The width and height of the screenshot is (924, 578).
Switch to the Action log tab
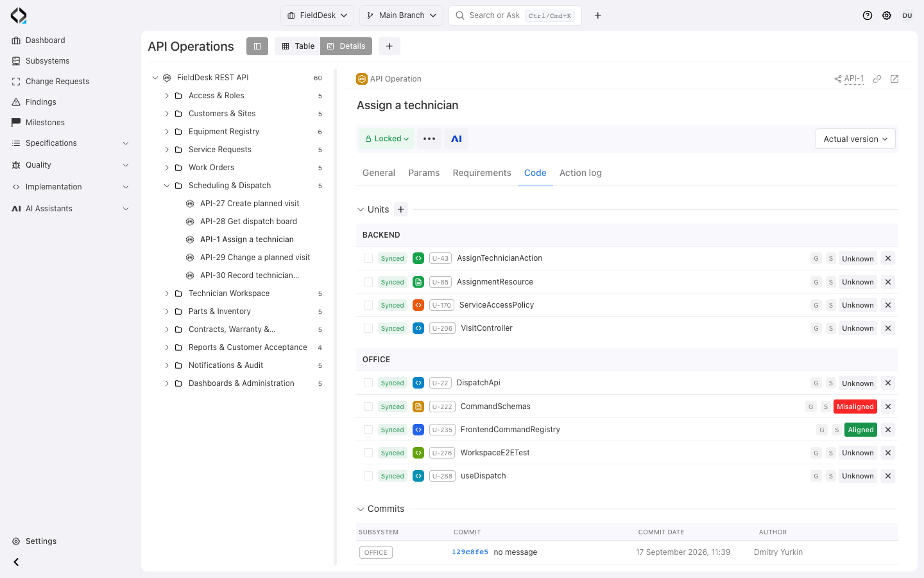pos(581,173)
